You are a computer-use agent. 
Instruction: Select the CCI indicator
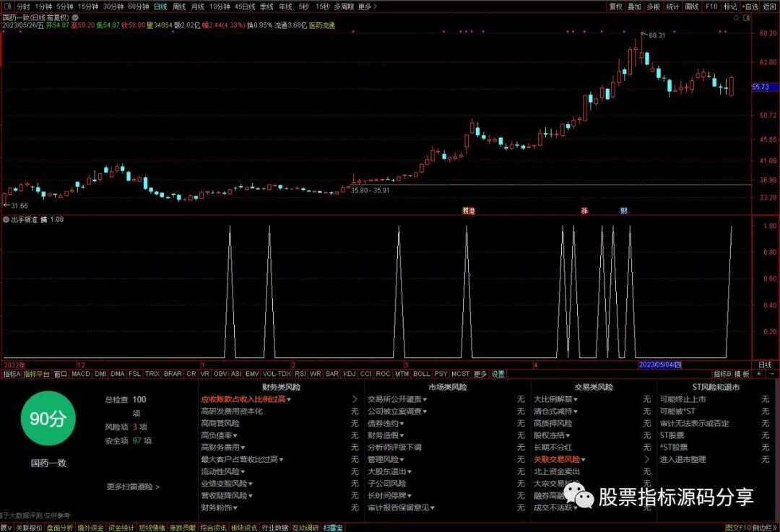coord(366,374)
